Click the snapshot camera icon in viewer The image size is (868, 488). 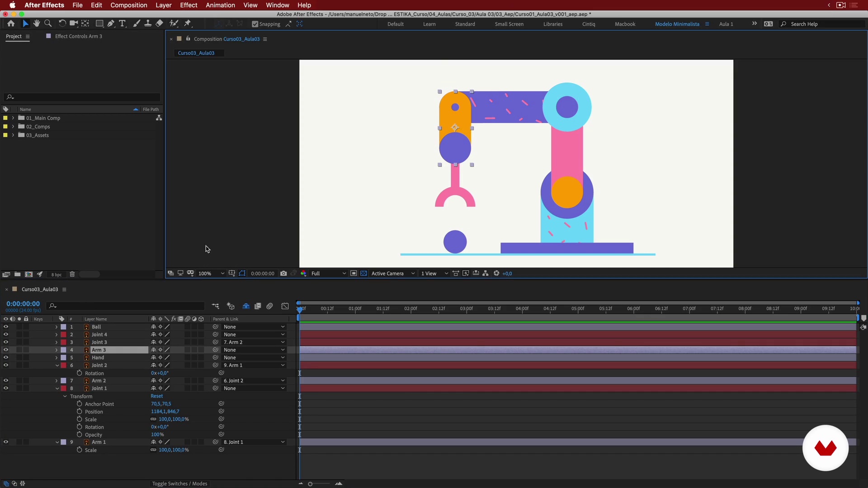[x=283, y=273]
